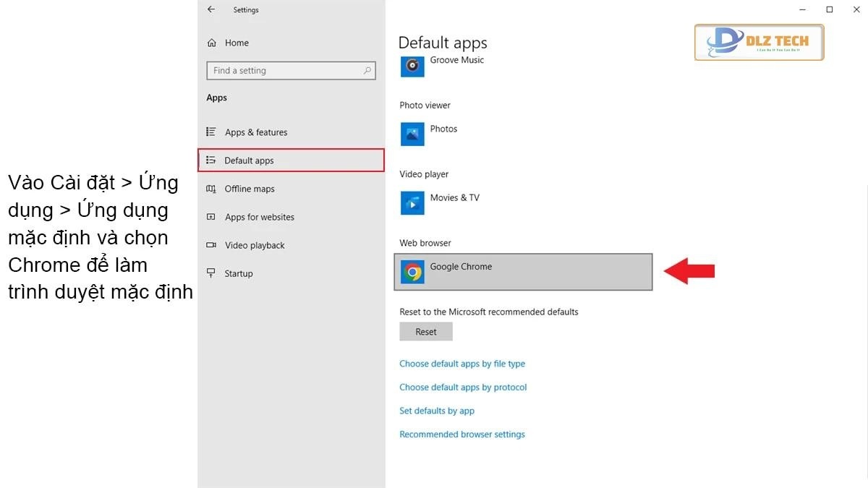Open Video playback settings

pos(255,245)
